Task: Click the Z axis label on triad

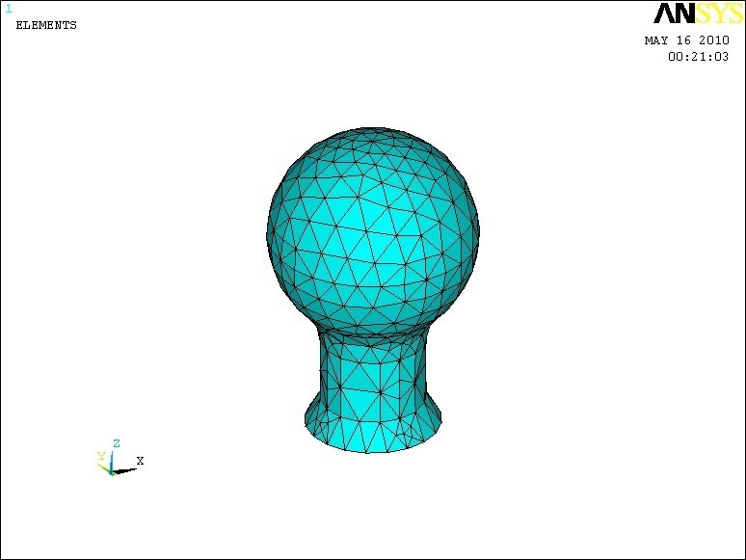Action: tap(116, 443)
